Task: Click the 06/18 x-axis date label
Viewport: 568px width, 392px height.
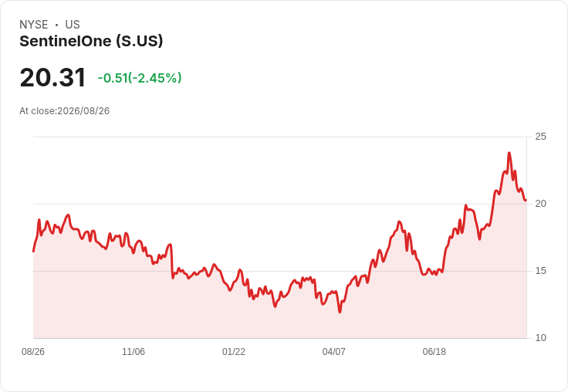Action: point(434,351)
